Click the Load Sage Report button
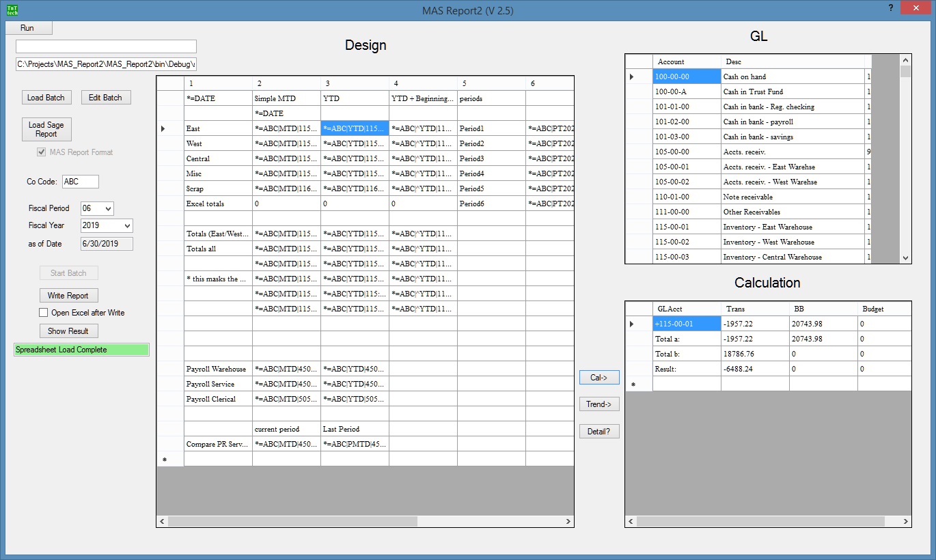Image resolution: width=936 pixels, height=560 pixels. tap(46, 130)
